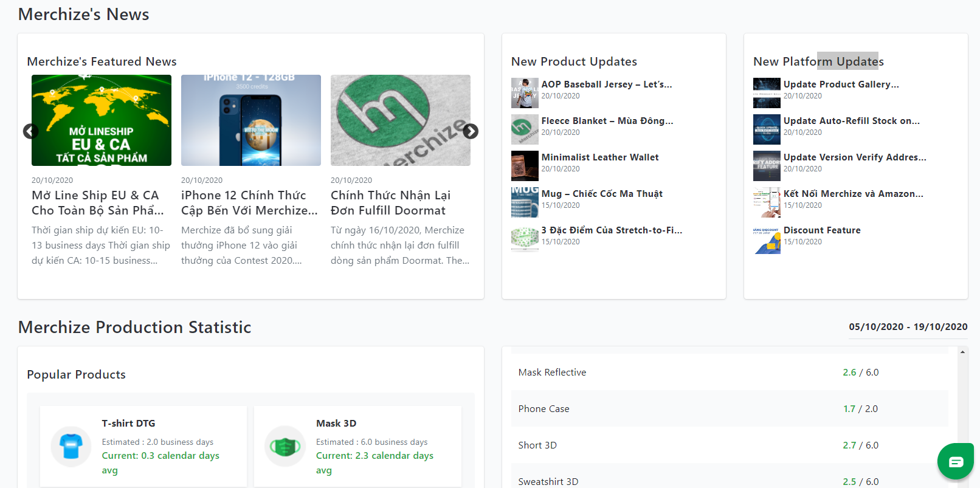The image size is (980, 488).
Task: Open the Update Product Gallery link
Action: click(x=841, y=84)
